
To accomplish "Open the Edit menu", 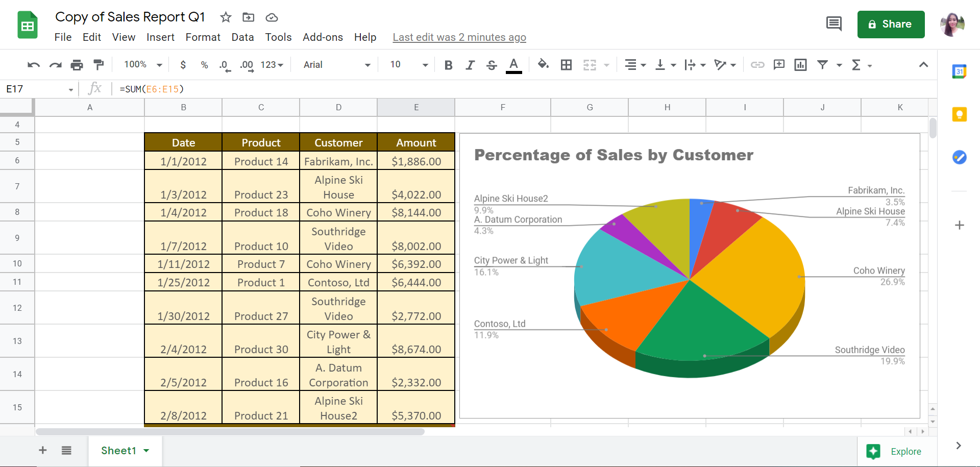I will [92, 37].
